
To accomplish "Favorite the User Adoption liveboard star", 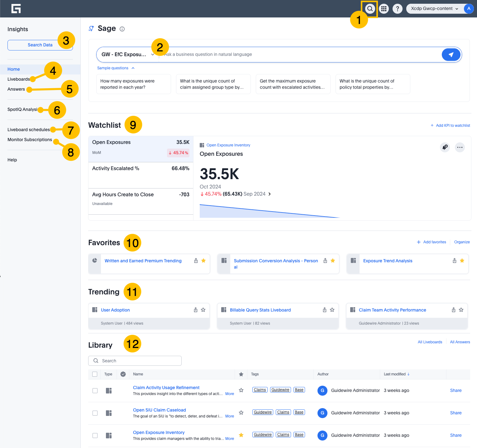I will (203, 310).
